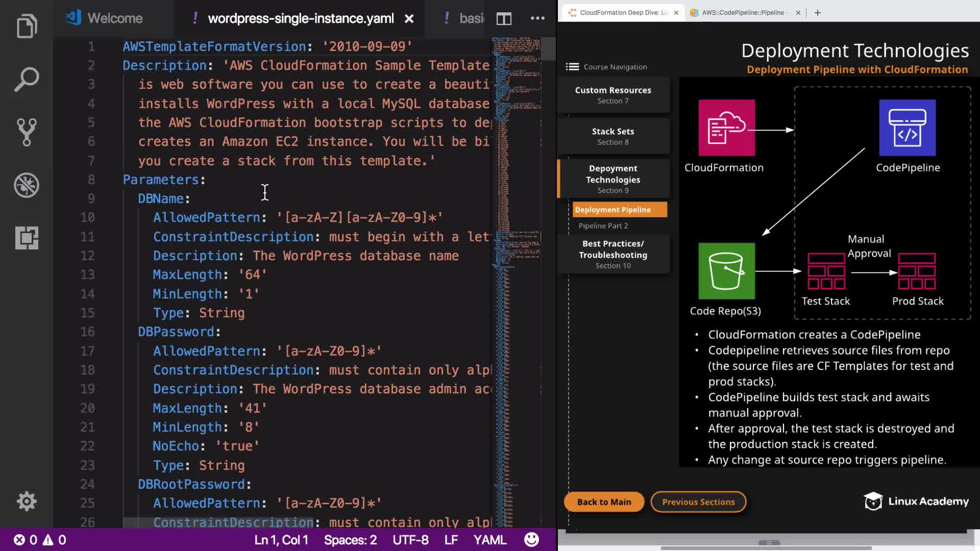Viewport: 980px width, 551px height.
Task: Open errors and warnings status indicator
Action: (x=40, y=540)
